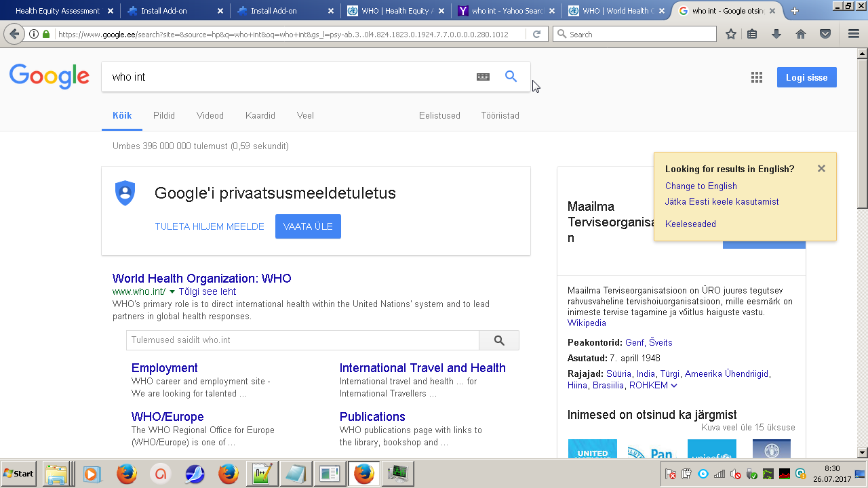Click the Google search magnifier button
The width and height of the screenshot is (868, 488).
511,77
